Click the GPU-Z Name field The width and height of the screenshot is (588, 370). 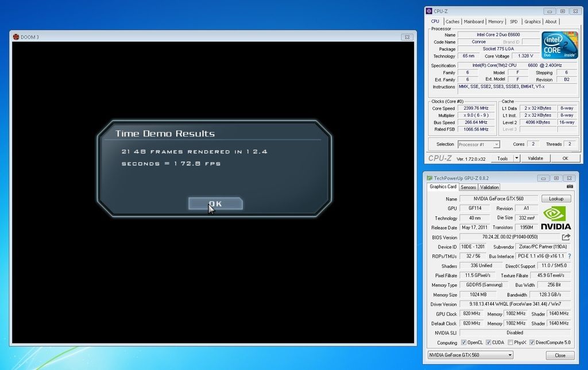[x=498, y=199]
